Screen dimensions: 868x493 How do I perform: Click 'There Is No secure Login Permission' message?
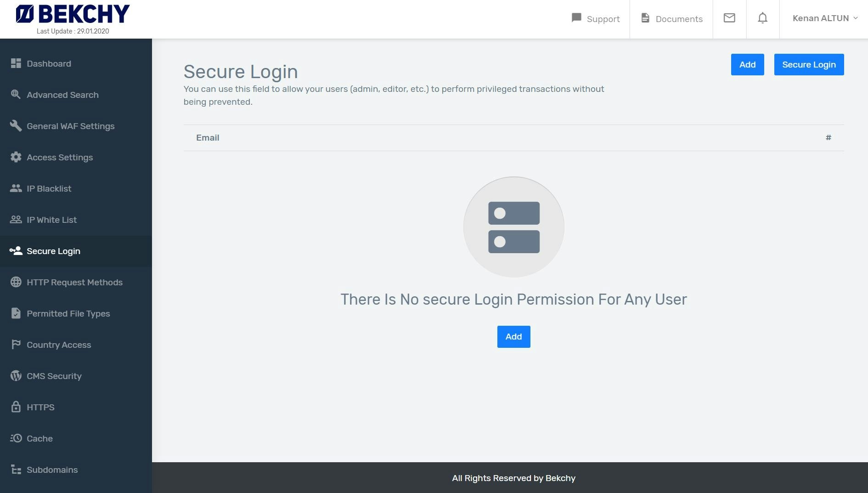click(513, 299)
